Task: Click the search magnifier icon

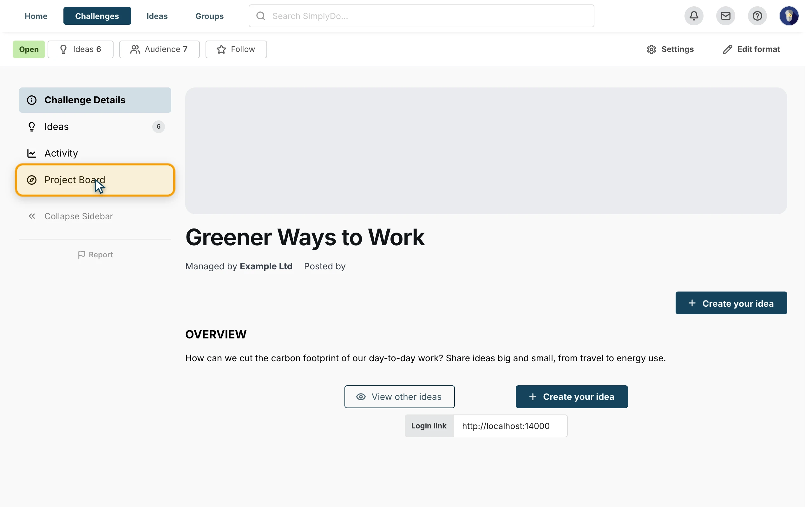Action: tap(261, 16)
